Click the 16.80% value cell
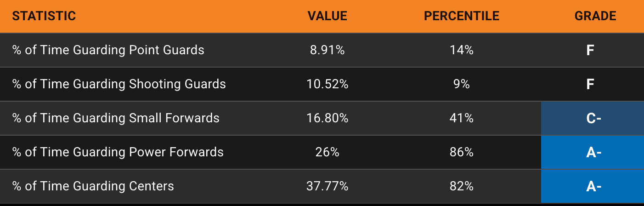 coord(327,118)
